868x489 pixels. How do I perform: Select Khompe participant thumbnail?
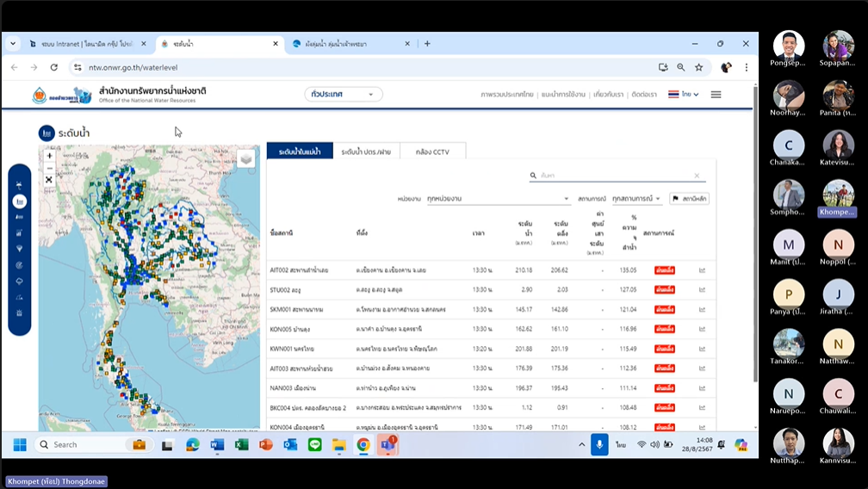pos(838,198)
